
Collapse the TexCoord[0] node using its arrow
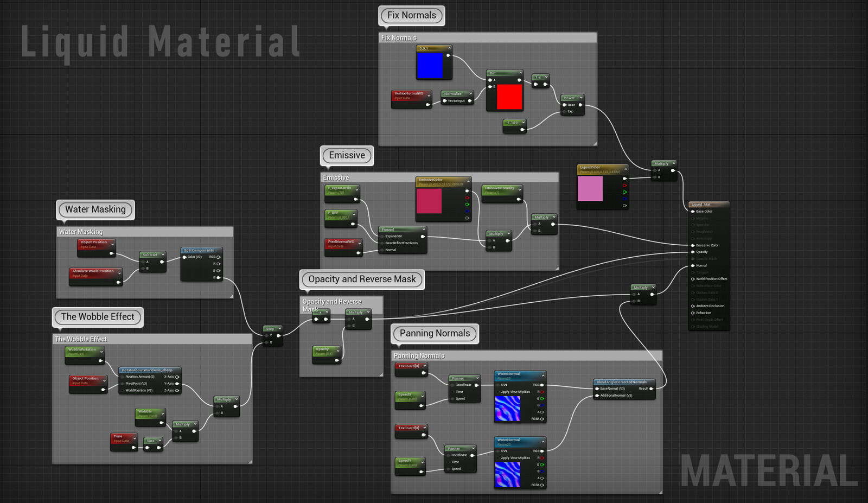pyautogui.click(x=425, y=365)
